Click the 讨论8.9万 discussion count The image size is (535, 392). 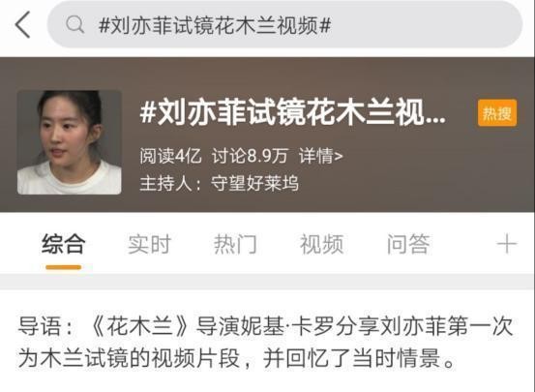250,157
